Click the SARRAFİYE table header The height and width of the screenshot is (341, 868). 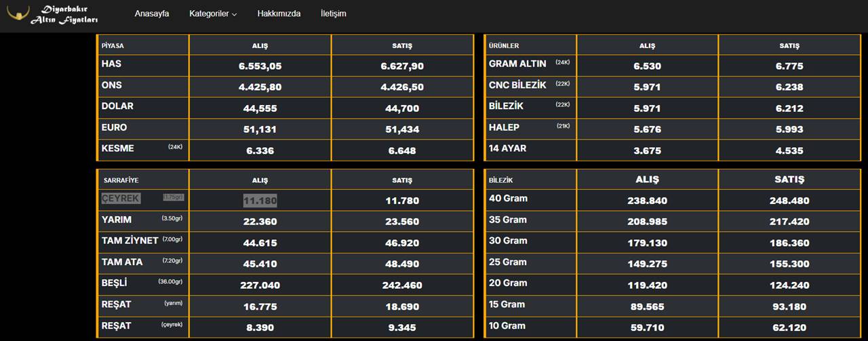(x=121, y=180)
